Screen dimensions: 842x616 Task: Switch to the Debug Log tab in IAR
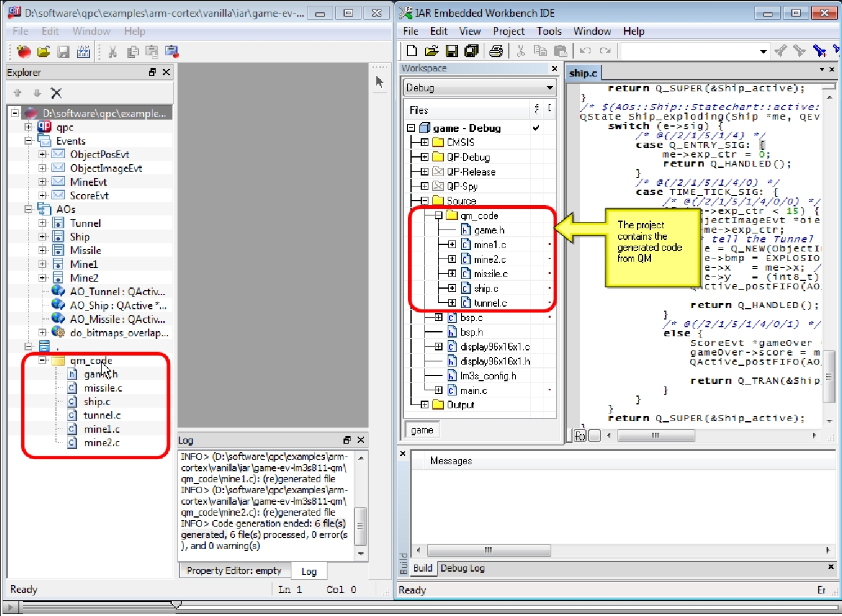click(462, 568)
